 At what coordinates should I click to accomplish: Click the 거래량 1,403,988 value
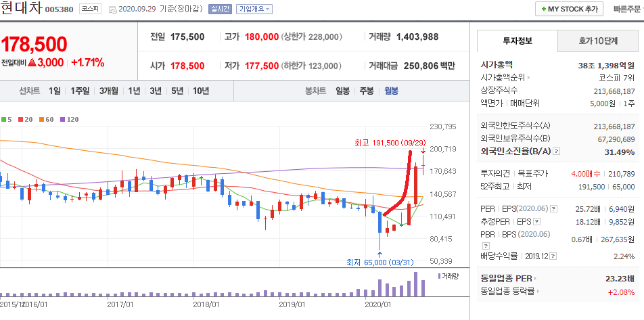(x=417, y=37)
